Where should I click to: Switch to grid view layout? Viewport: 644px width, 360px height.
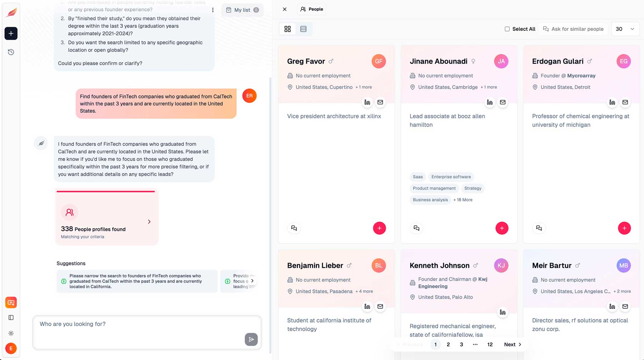(287, 29)
